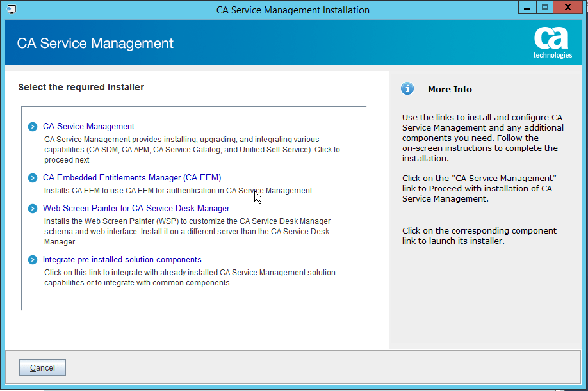Screen dimensions: 588x391
Task: Click the 'CA Service Management provides installing' description
Action: coord(192,150)
